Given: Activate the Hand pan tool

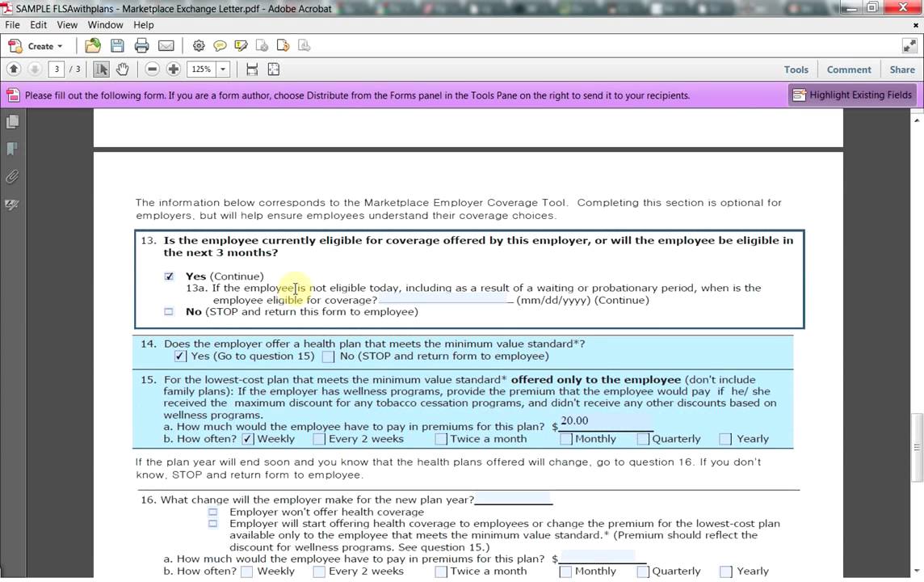Looking at the screenshot, I should pyautogui.click(x=122, y=70).
